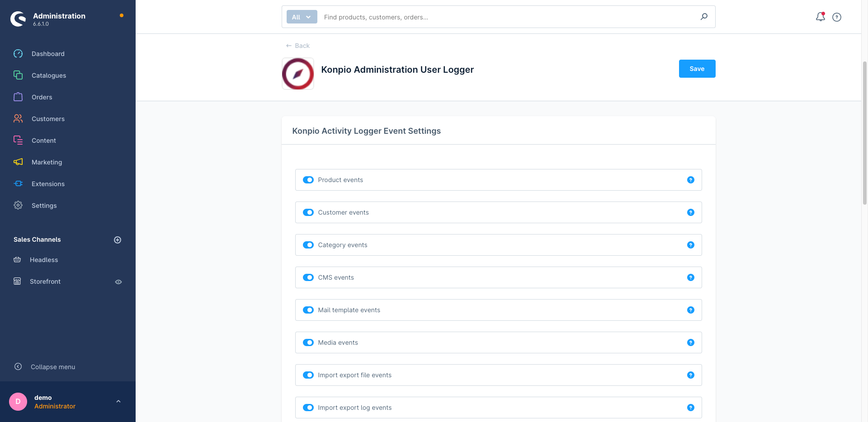Toggle Category events switch
This screenshot has height=422, width=868.
click(x=308, y=245)
